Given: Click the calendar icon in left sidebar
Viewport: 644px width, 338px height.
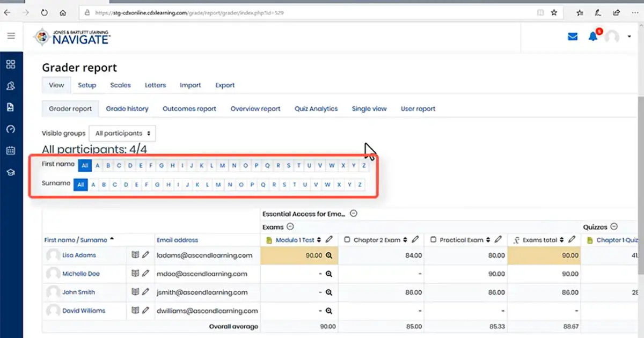Looking at the screenshot, I should (x=11, y=151).
